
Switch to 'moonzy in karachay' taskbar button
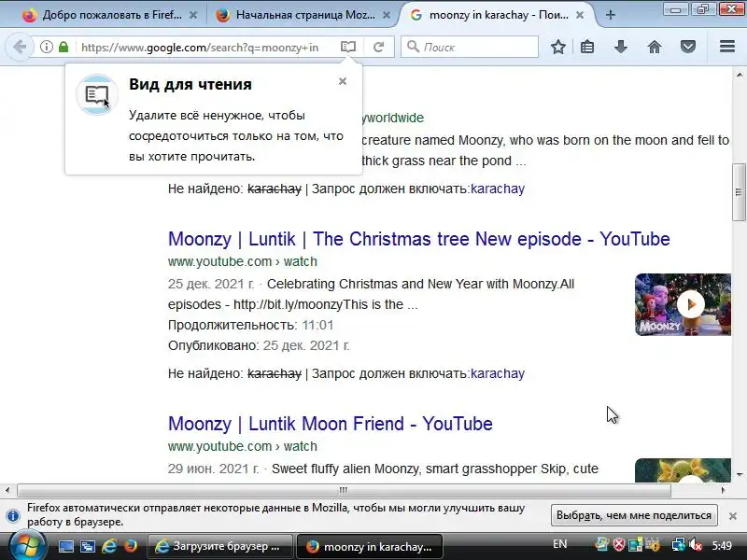[x=370, y=546]
